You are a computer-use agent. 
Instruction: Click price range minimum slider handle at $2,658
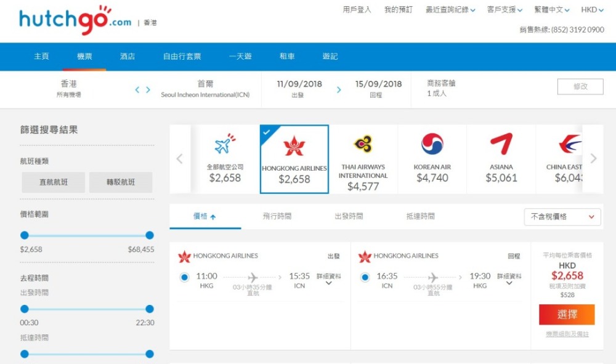[25, 235]
